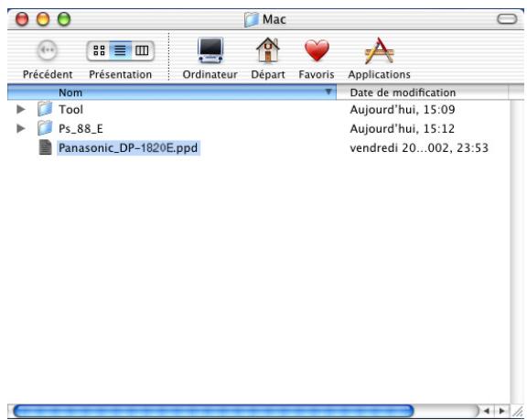Select the Panasonic_DP-1820E.ppd document icon
This screenshot has height=420, width=527.
[x=46, y=147]
